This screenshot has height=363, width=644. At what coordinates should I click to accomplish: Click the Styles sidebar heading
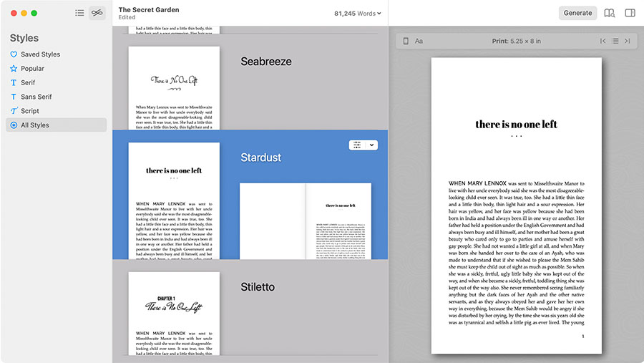[24, 38]
